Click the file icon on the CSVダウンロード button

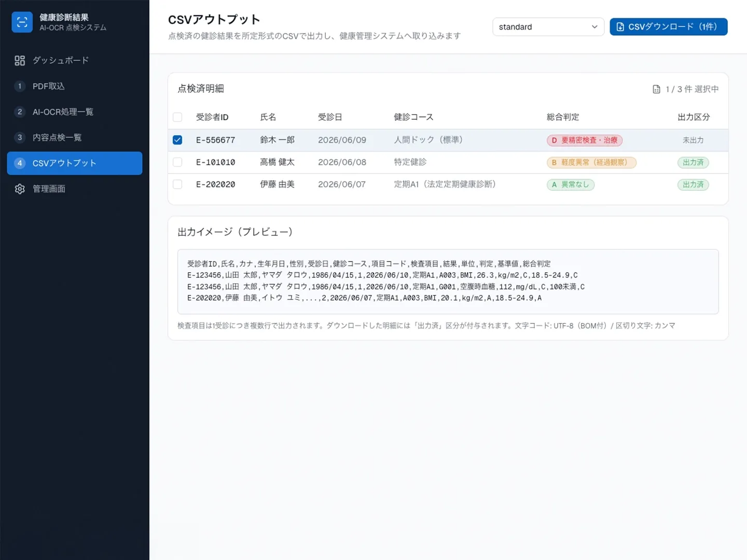click(620, 27)
